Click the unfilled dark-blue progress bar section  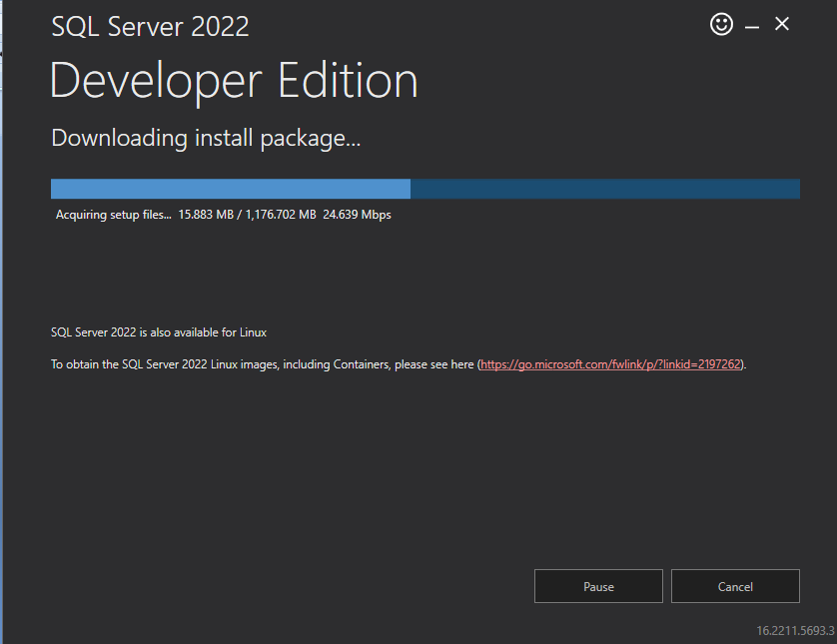[605, 189]
